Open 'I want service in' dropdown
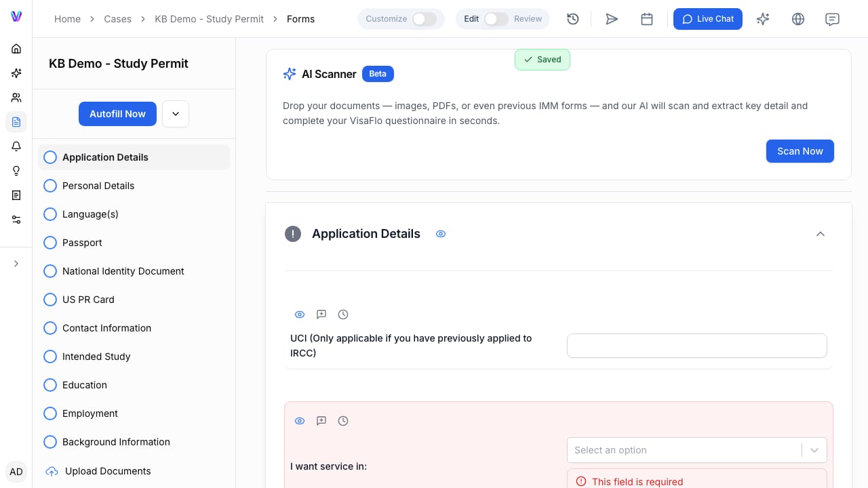The width and height of the screenshot is (868, 488). 697,450
